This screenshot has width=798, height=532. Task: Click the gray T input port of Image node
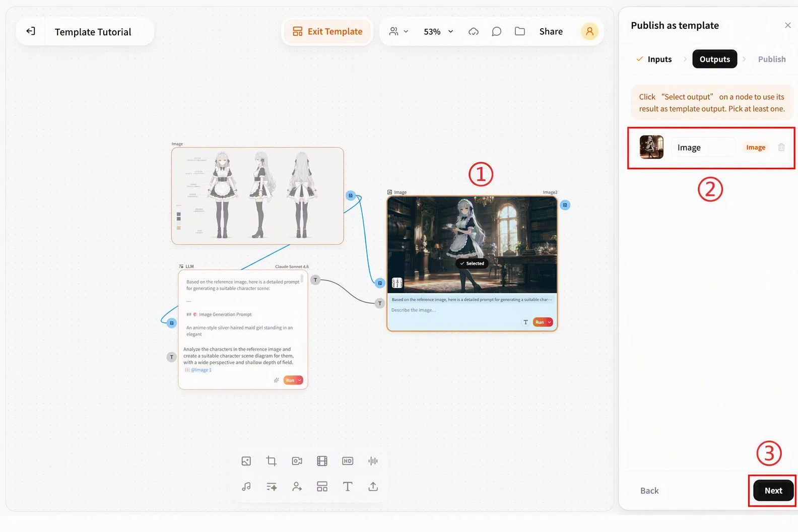(x=380, y=303)
